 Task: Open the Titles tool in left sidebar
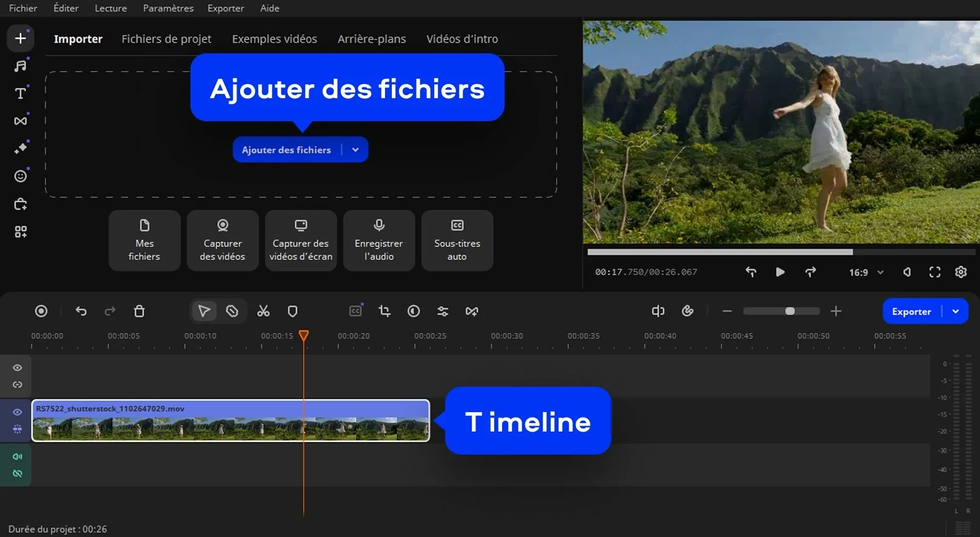tap(21, 93)
